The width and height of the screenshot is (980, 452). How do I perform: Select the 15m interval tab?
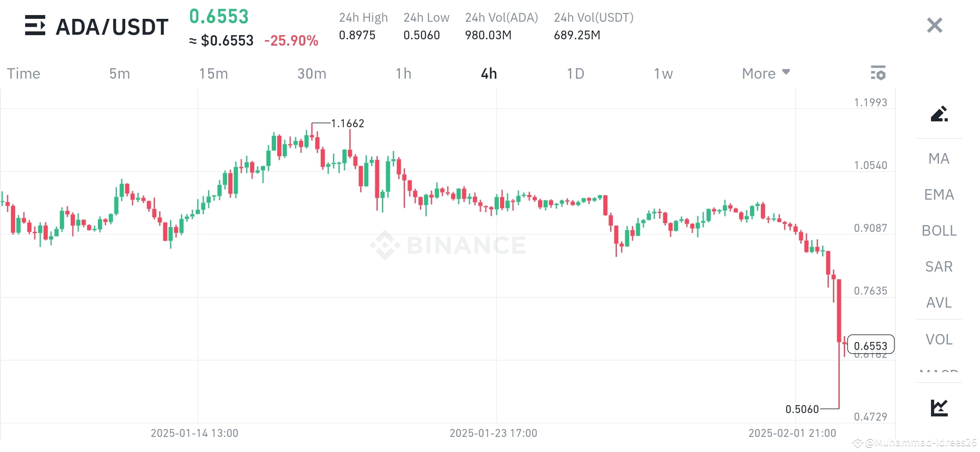pos(214,73)
